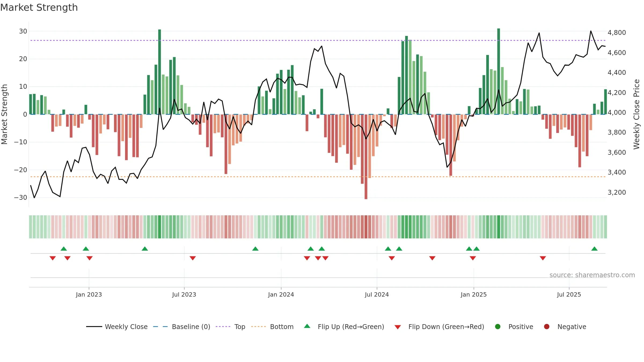The width and height of the screenshot is (644, 362).
Task: Select the flip-up marker between Jul 2023 and Jan 2024
Action: coord(255,249)
